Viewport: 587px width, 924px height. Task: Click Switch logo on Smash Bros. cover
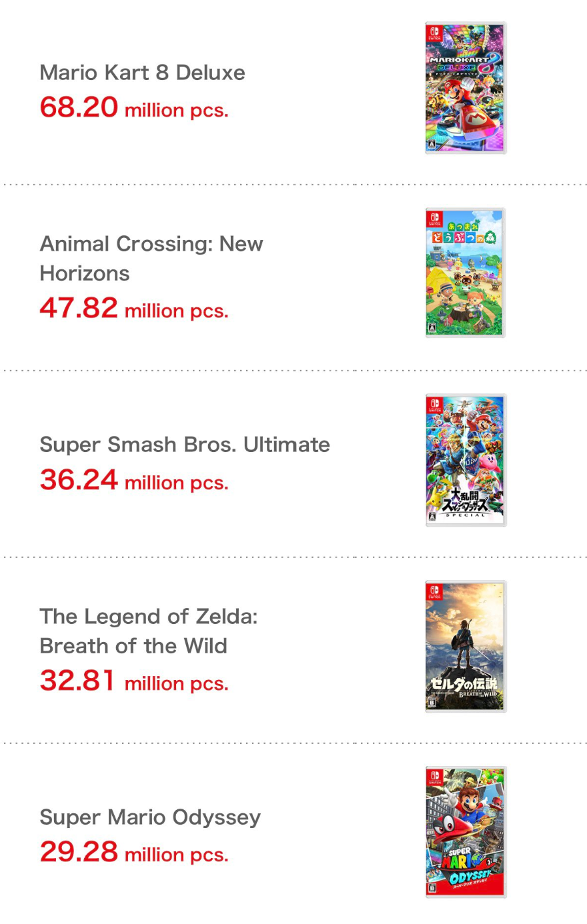coord(434,405)
